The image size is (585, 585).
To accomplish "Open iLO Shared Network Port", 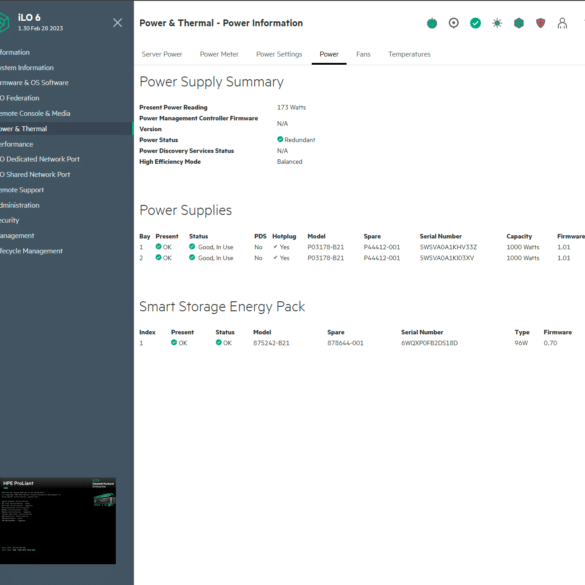I will point(35,174).
